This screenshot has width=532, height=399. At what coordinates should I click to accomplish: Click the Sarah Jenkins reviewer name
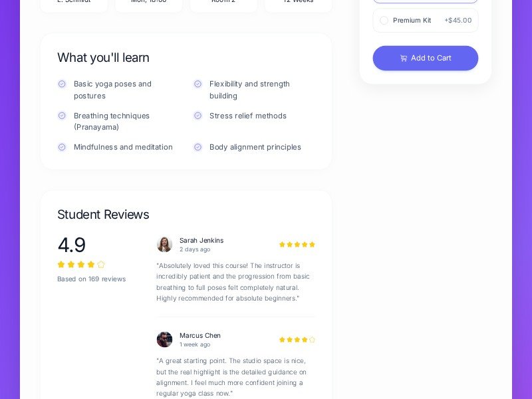(201, 240)
